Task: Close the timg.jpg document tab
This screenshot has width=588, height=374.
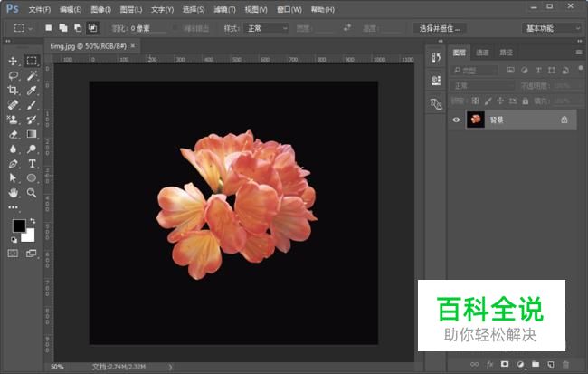Action: pyautogui.click(x=133, y=44)
